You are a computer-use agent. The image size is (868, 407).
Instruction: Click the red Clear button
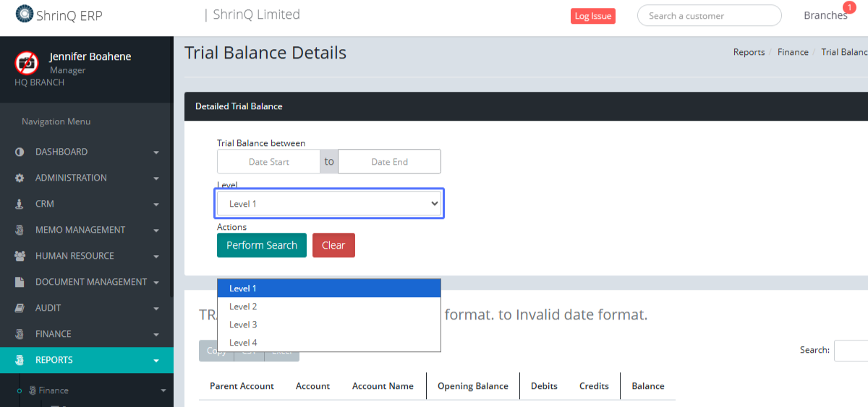coord(333,245)
